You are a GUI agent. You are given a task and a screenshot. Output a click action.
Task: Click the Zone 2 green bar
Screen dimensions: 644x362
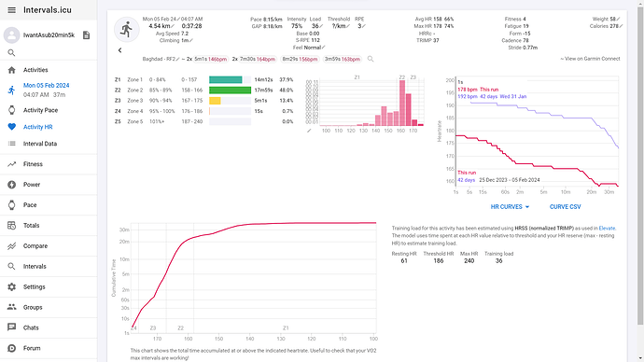tap(230, 90)
